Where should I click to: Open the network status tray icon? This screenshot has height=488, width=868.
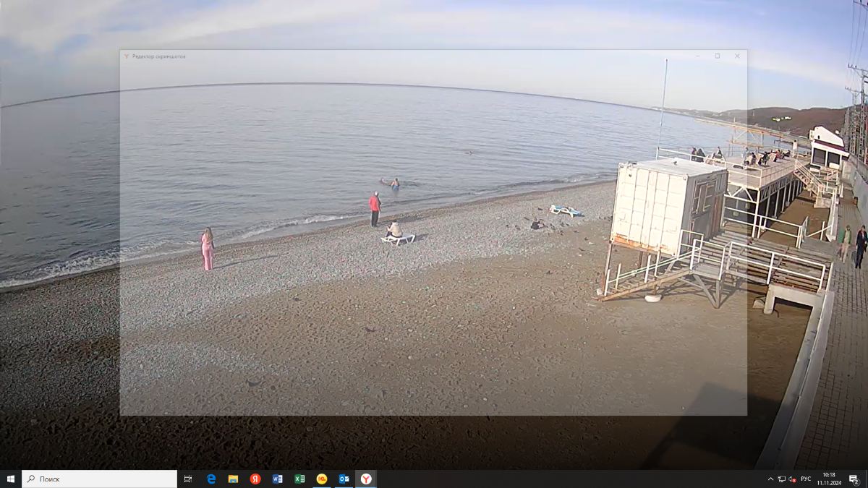point(781,479)
